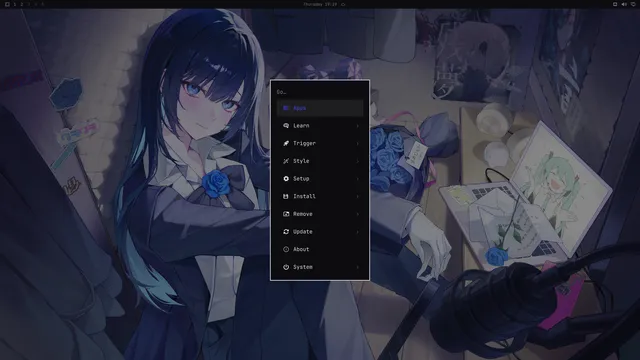Viewport: 640px width, 360px height.
Task: Select the Apps menu label
Action: click(x=300, y=108)
